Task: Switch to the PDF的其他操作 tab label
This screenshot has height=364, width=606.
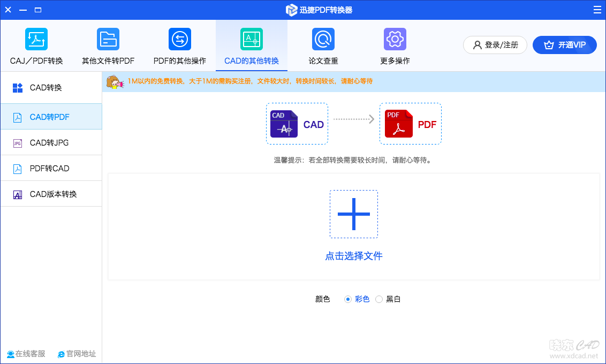Action: (x=180, y=60)
